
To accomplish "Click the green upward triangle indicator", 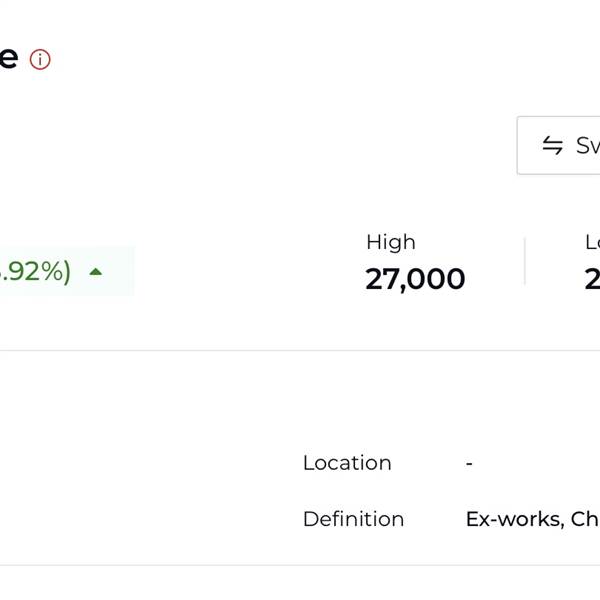I will (x=96, y=271).
